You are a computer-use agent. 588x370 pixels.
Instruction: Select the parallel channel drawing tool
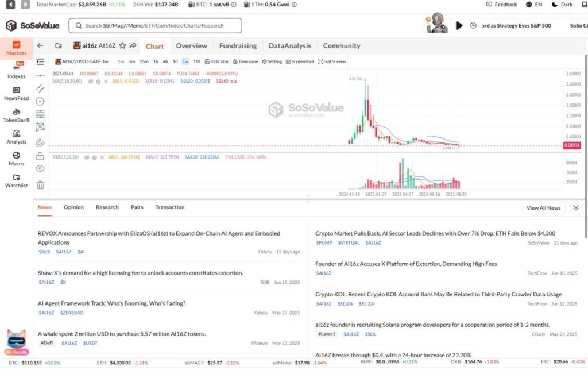point(40,88)
